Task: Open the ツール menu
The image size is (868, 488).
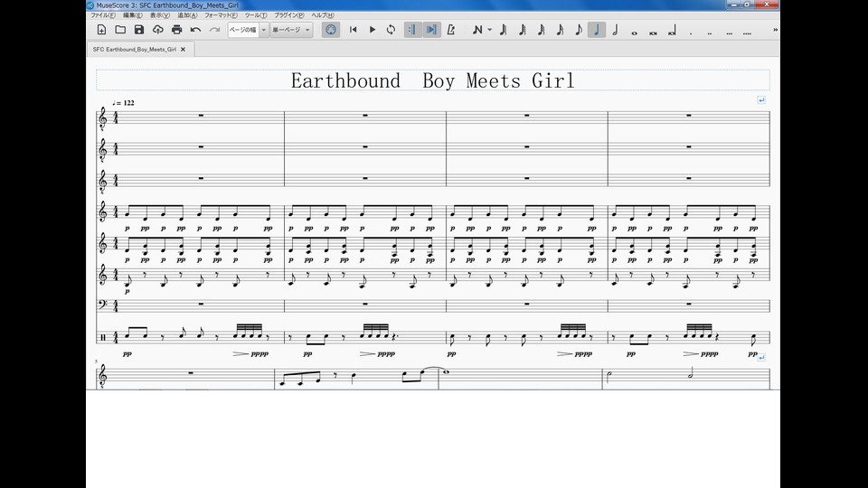Action: [256, 15]
